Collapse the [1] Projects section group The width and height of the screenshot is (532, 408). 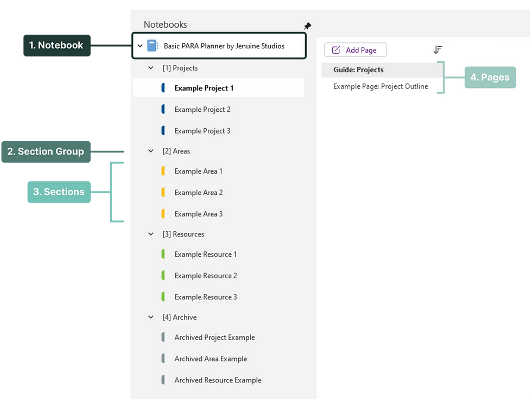point(150,68)
